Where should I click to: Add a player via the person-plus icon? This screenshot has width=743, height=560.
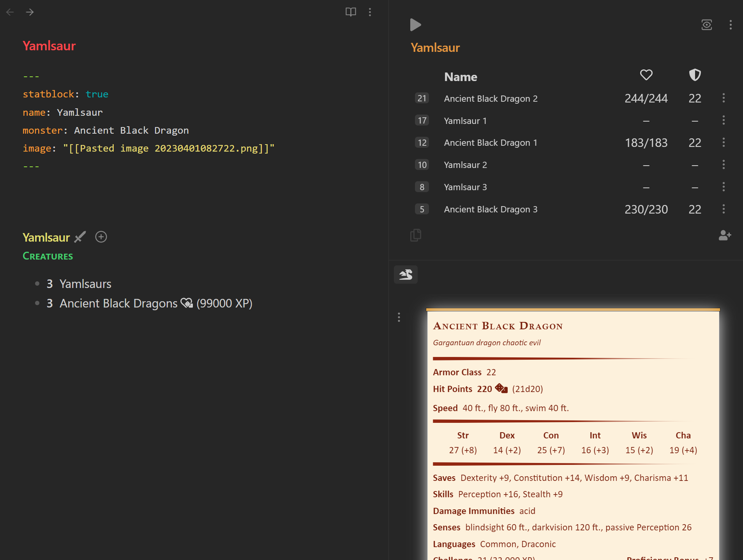click(725, 235)
